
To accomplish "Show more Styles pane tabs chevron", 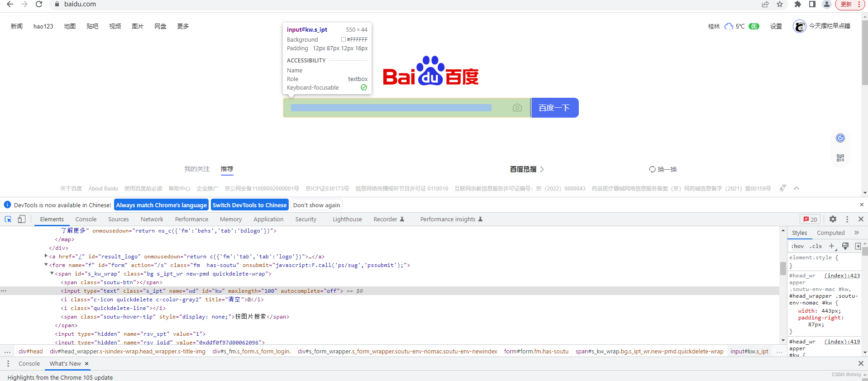I will coord(856,233).
